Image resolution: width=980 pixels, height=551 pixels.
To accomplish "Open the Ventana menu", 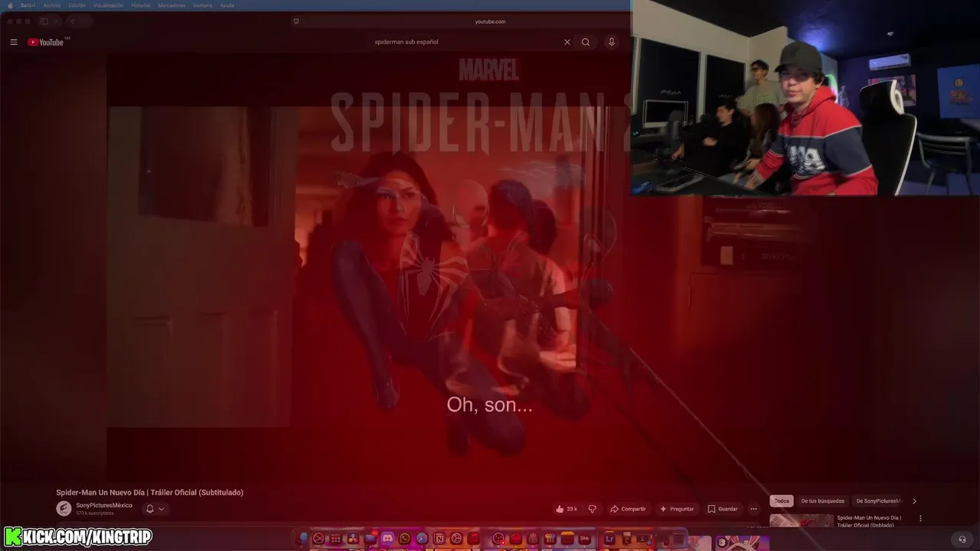I will coord(203,5).
